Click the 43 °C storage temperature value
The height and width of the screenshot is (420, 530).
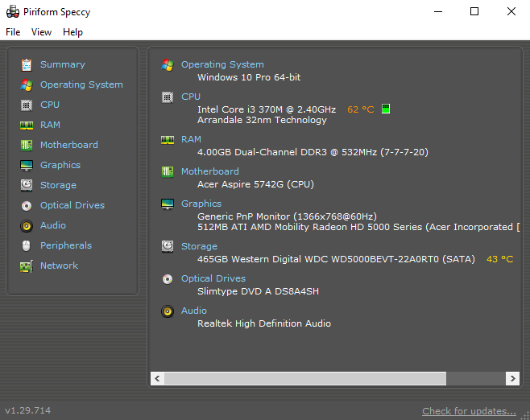coord(500,259)
